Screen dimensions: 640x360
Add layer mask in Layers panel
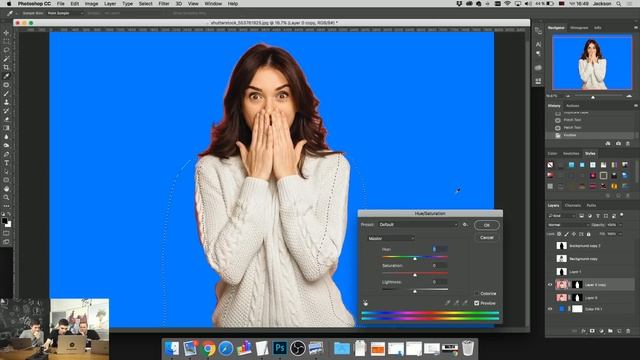(592, 331)
